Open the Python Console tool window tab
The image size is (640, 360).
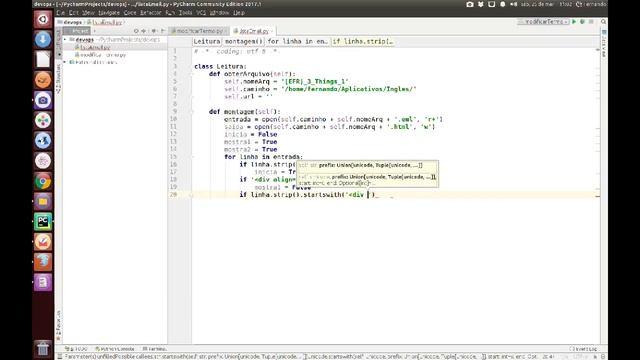[x=115, y=349]
